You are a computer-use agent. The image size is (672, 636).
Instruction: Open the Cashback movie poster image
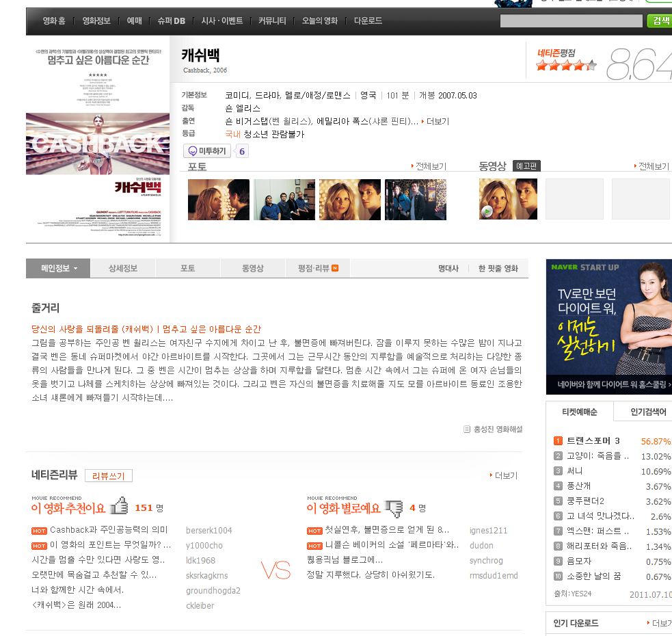click(98, 139)
